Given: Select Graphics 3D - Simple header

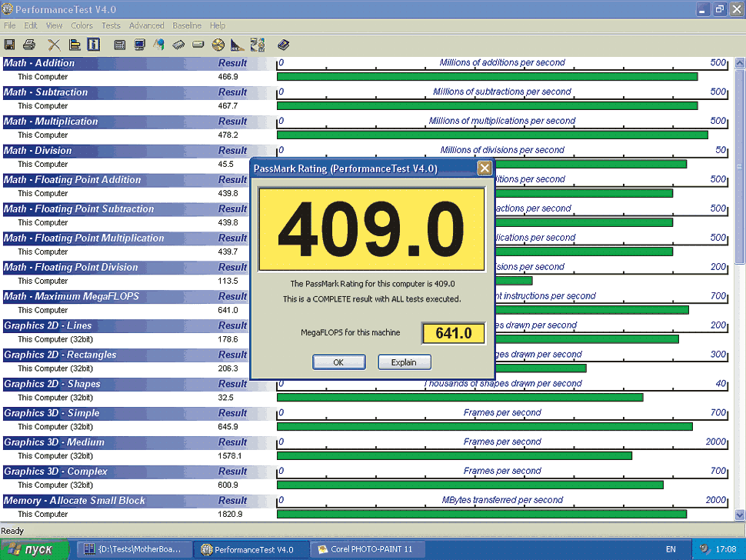Looking at the screenshot, I should [x=139, y=413].
